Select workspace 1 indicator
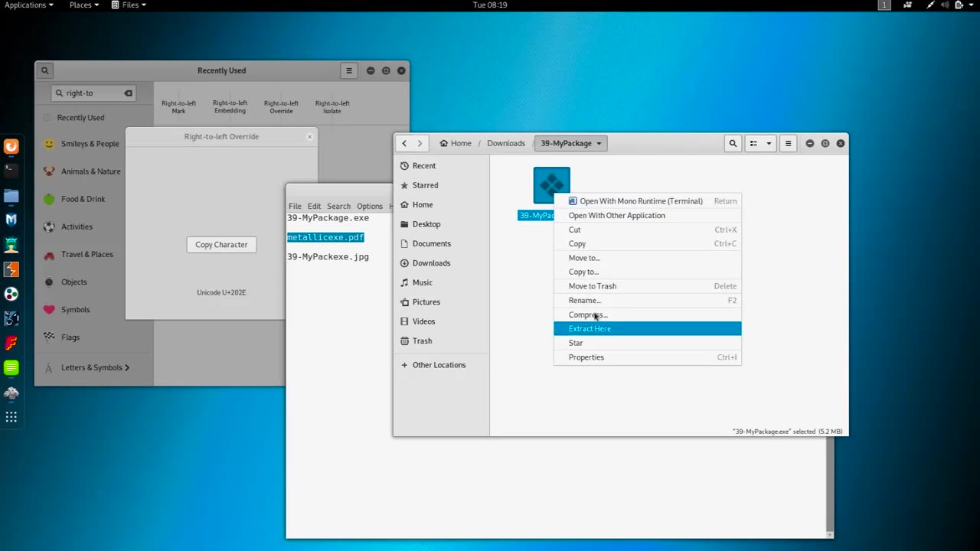This screenshot has height=551, width=980. (884, 5)
